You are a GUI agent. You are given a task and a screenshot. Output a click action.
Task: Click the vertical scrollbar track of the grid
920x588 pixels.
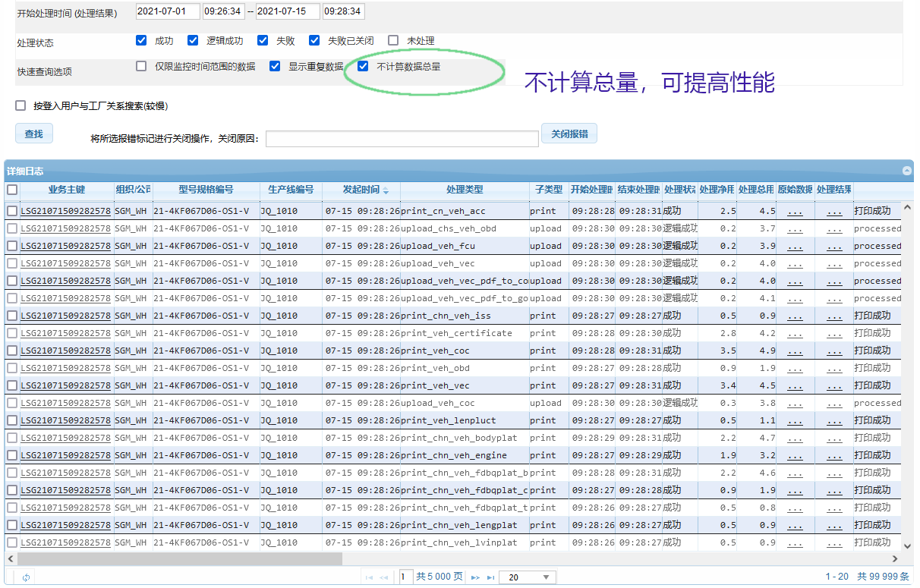point(907,376)
